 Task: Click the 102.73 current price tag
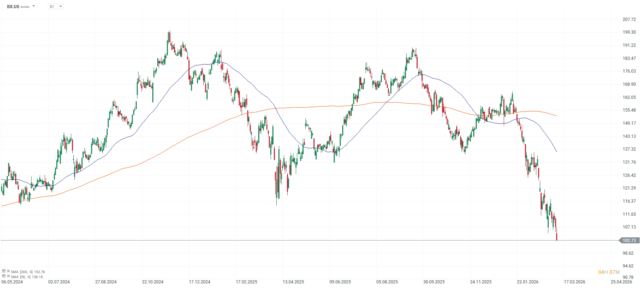coord(629,241)
